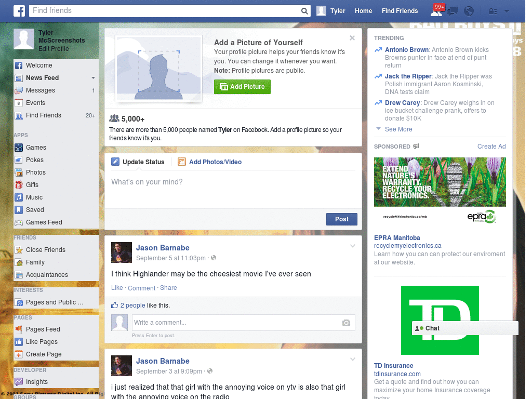
Task: Open the TD Insurance ad link
Action: pyautogui.click(x=394, y=366)
